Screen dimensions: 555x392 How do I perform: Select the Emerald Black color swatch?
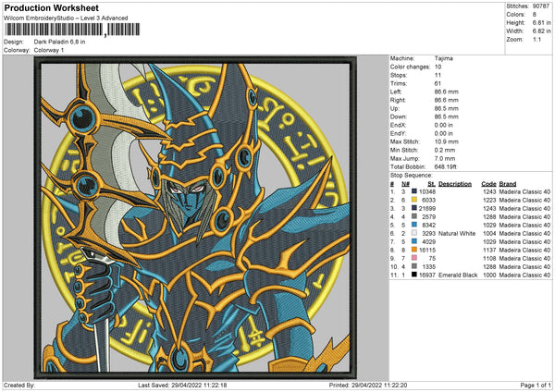pyautogui.click(x=414, y=275)
